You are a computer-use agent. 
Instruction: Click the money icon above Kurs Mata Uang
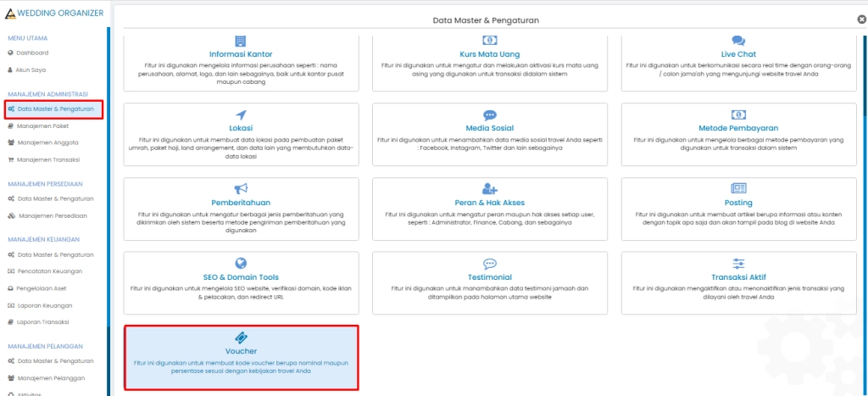pos(489,41)
